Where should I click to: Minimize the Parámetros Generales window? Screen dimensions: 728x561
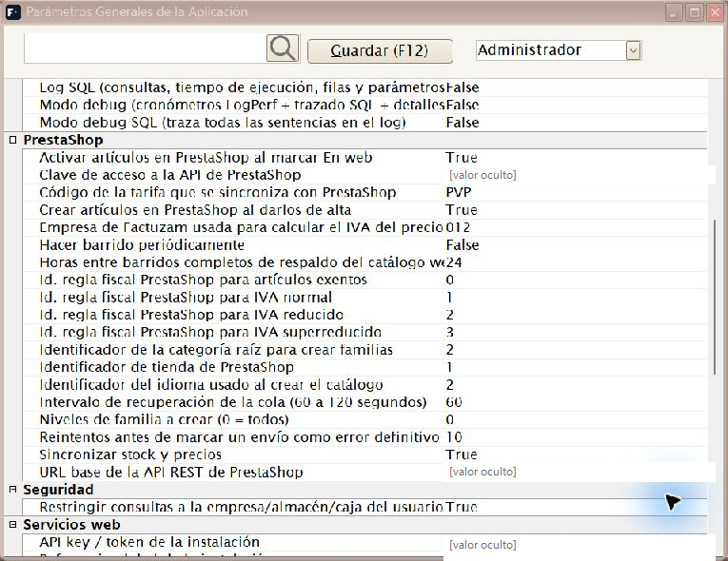(674, 12)
